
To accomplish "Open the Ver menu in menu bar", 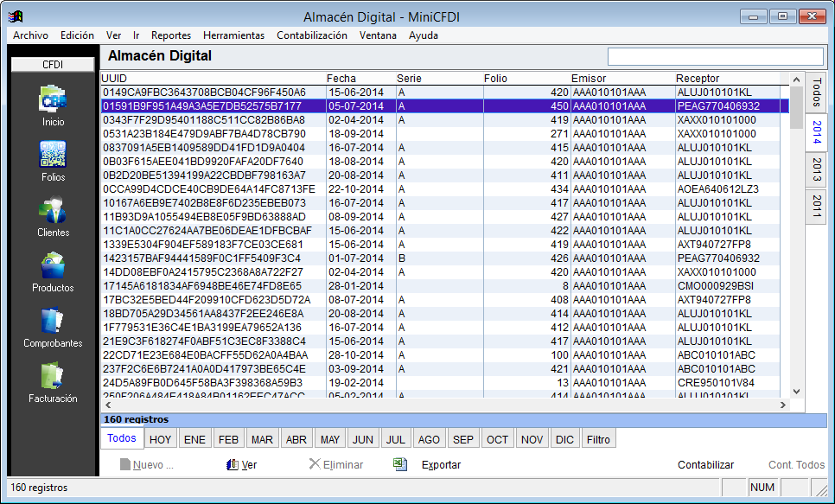I will pyautogui.click(x=113, y=35).
